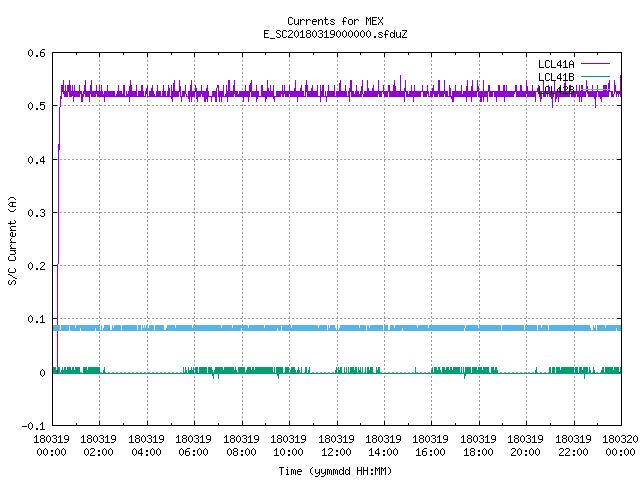Click the LCL41B legend label
The width and height of the screenshot is (640, 480).
(556, 77)
